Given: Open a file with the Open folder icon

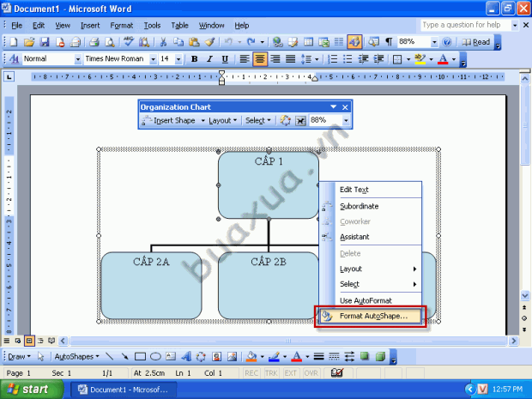Looking at the screenshot, I should [x=29, y=42].
